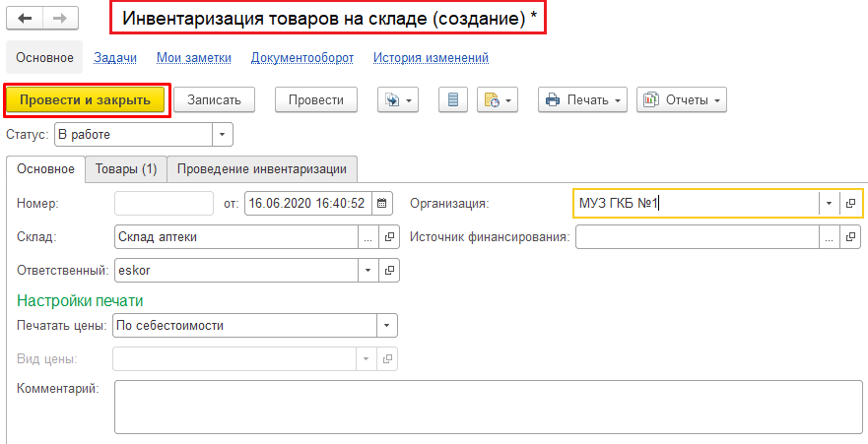Screen dimensions: 868x444
Task: Switch to the Товары (1) tab
Action: (126, 169)
